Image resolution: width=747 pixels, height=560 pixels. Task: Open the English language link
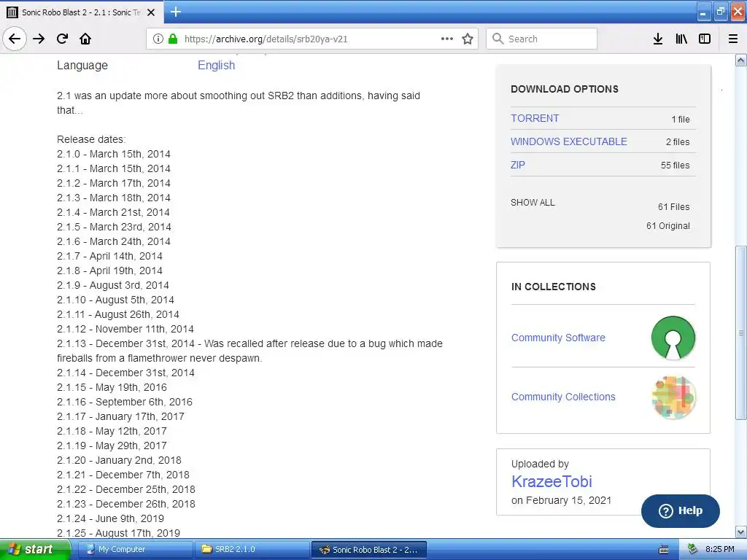pos(216,65)
